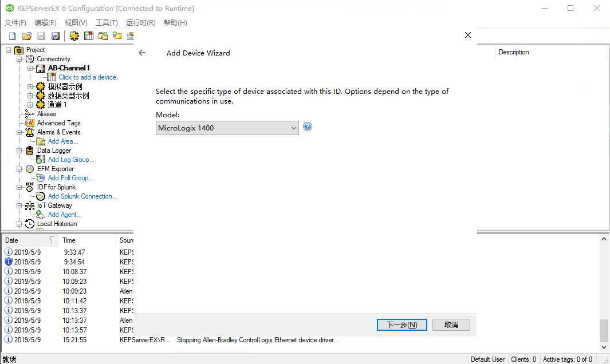
Task: Collapse the Alarms & Events node
Action: pos(19,132)
